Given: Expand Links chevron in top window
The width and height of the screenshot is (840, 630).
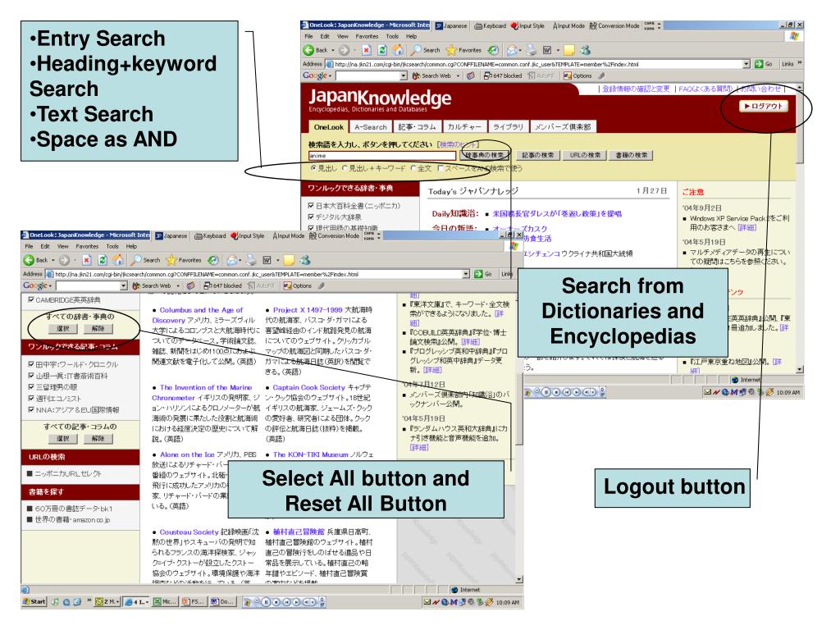Looking at the screenshot, I should coord(800,63).
